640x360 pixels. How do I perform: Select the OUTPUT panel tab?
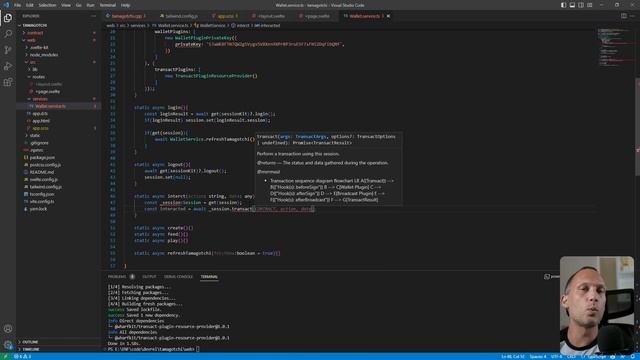[x=149, y=277]
